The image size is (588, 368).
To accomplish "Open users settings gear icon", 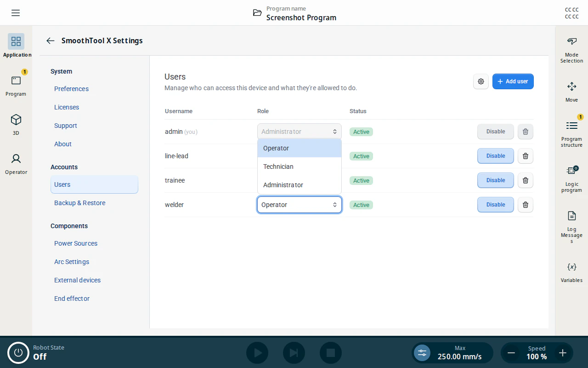I will tap(481, 81).
